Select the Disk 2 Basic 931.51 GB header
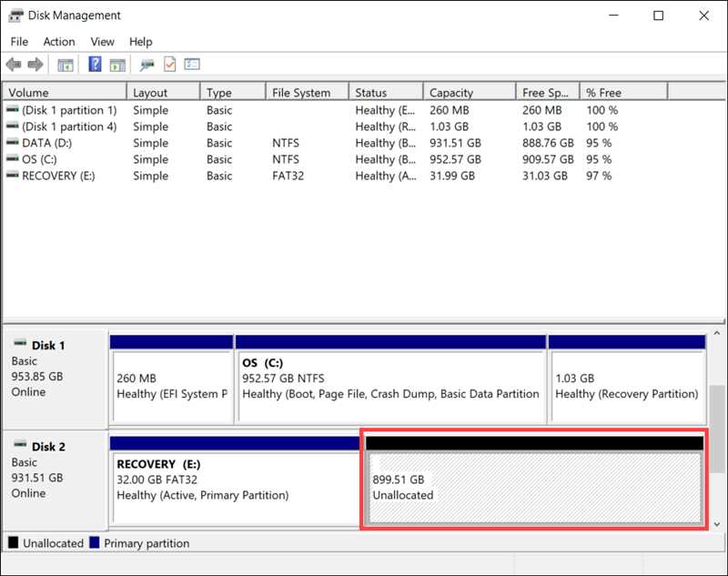This screenshot has height=576, width=728. point(55,480)
